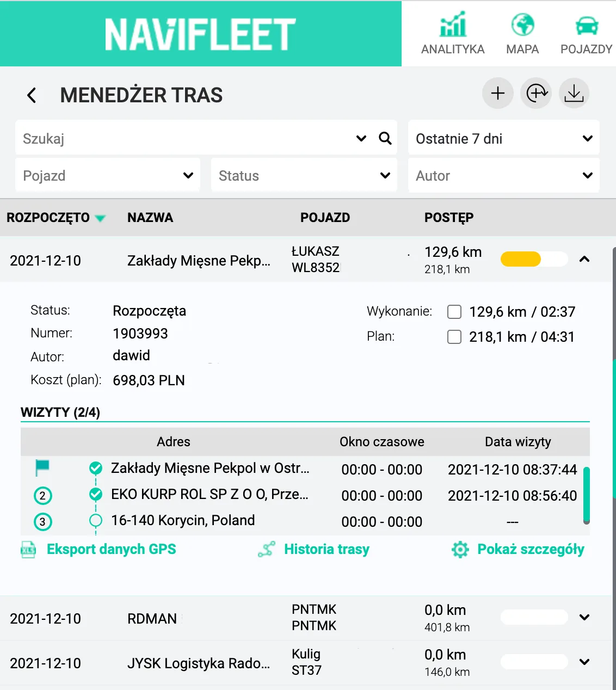The width and height of the screenshot is (616, 690).
Task: Click WIZYTY (2/4) section heading
Action: point(60,412)
